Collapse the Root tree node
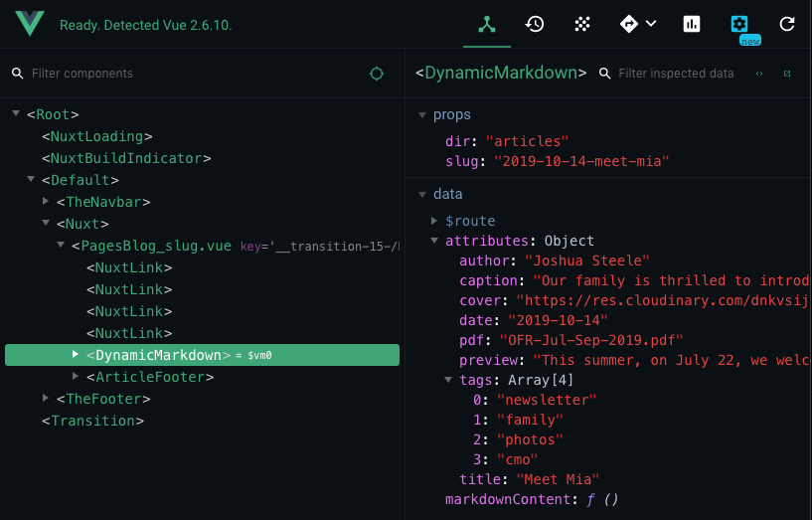The height and width of the screenshot is (520, 812). tap(16, 113)
